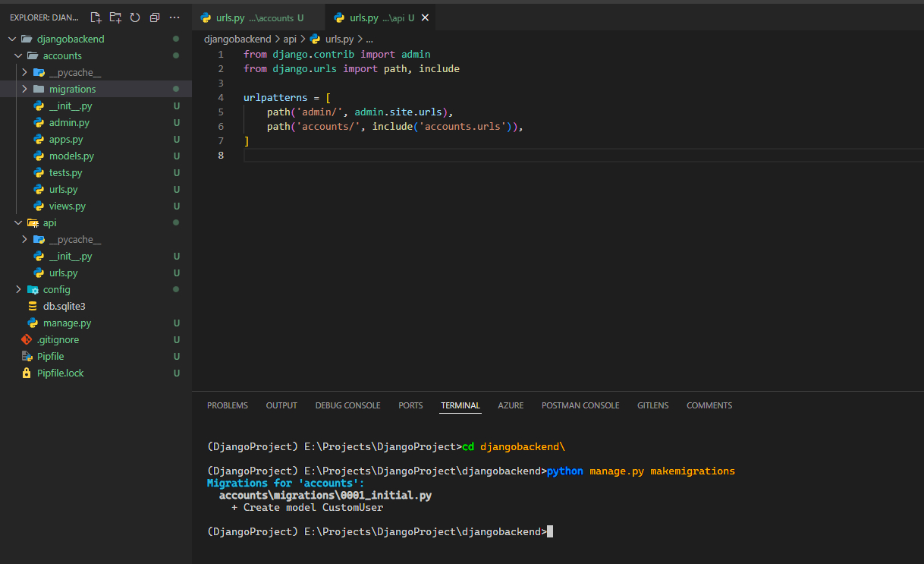The width and height of the screenshot is (924, 564).
Task: Click the New File icon in Explorer
Action: click(96, 17)
